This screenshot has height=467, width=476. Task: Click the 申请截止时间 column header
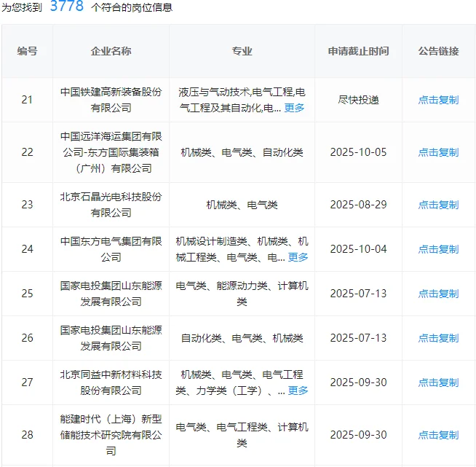coord(359,51)
